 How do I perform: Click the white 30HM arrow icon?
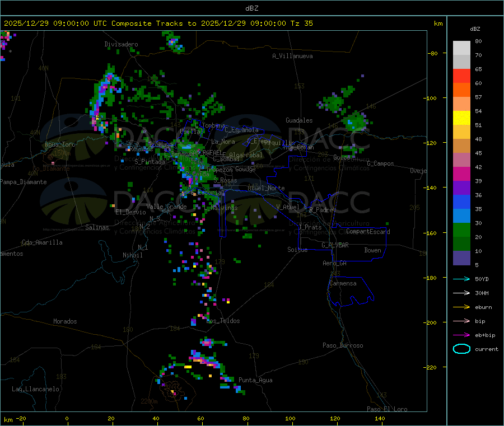[461, 293]
